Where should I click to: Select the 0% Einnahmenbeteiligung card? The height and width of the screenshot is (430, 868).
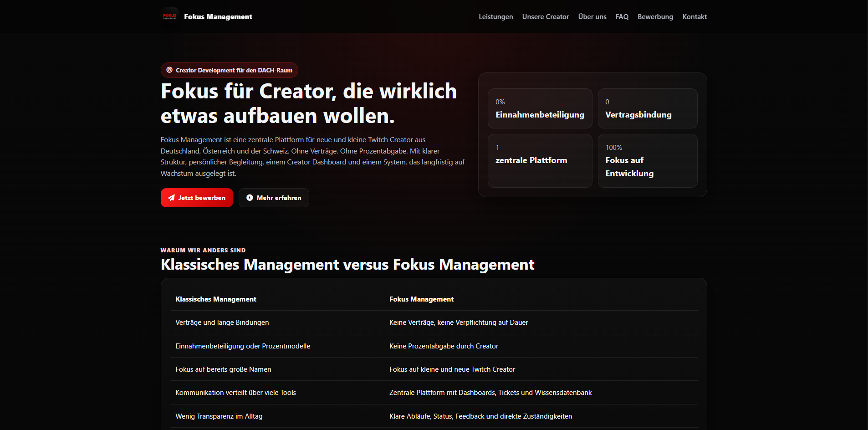(540, 108)
